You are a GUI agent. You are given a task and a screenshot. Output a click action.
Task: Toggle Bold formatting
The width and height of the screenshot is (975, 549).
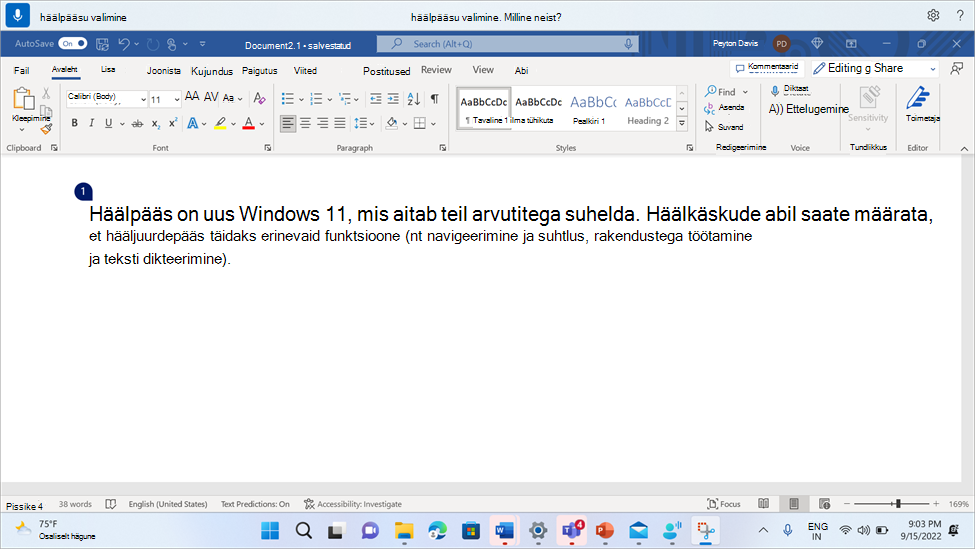pyautogui.click(x=75, y=123)
